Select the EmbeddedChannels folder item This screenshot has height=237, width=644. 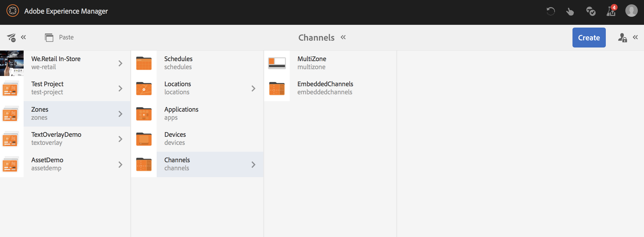click(x=325, y=88)
